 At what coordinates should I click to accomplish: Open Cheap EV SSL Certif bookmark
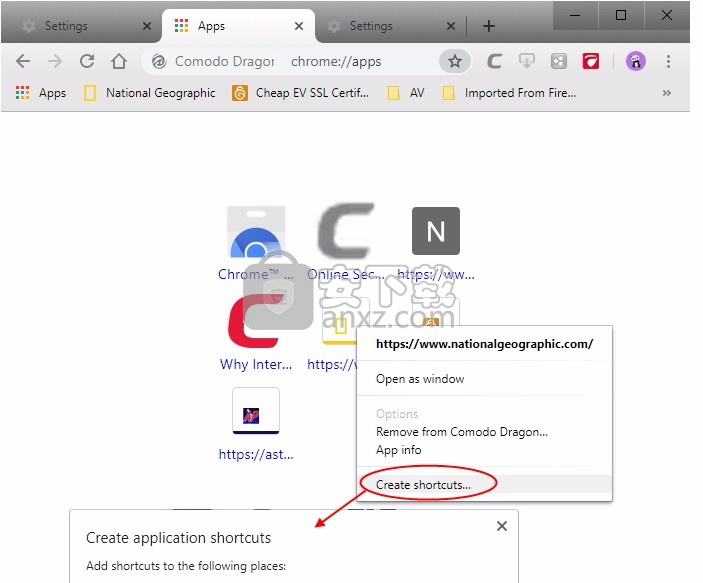click(x=300, y=93)
